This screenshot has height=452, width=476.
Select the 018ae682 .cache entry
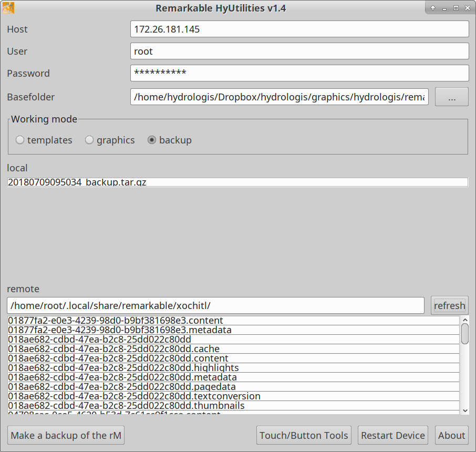(233, 348)
